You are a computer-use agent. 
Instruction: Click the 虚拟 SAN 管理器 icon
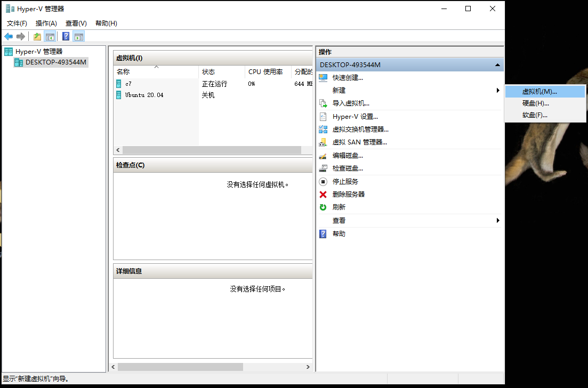point(323,142)
